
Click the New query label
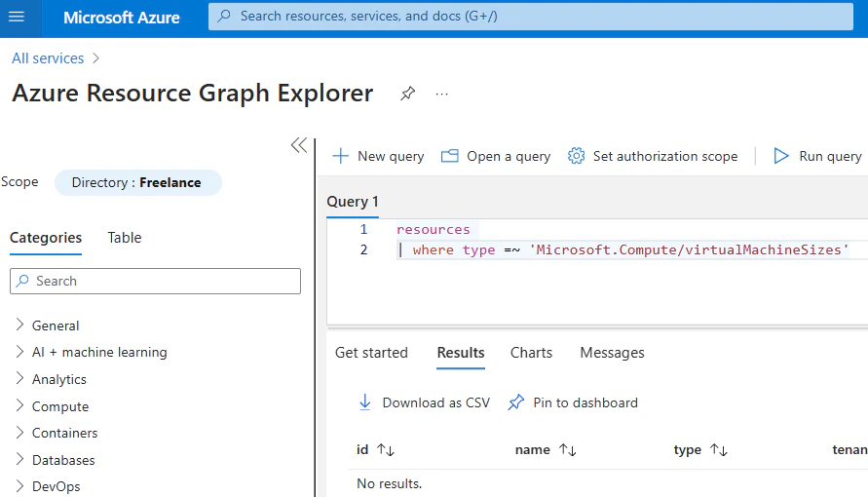391,157
